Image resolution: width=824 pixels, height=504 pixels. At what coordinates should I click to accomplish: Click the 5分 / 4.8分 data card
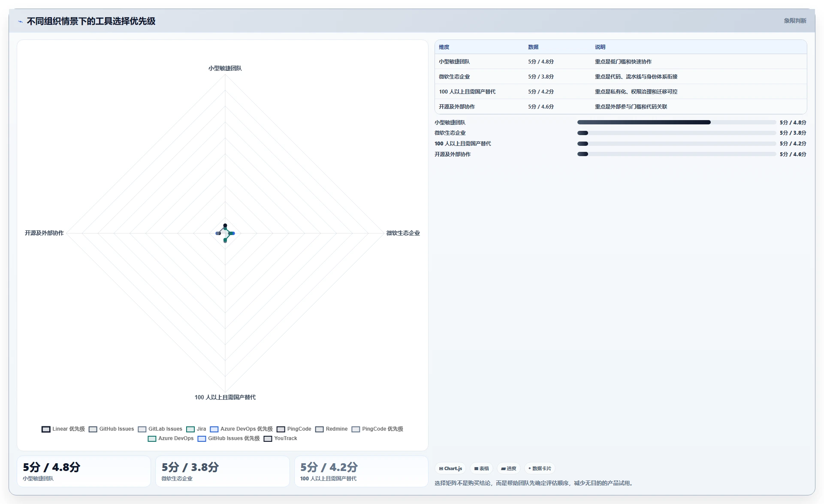(x=84, y=471)
